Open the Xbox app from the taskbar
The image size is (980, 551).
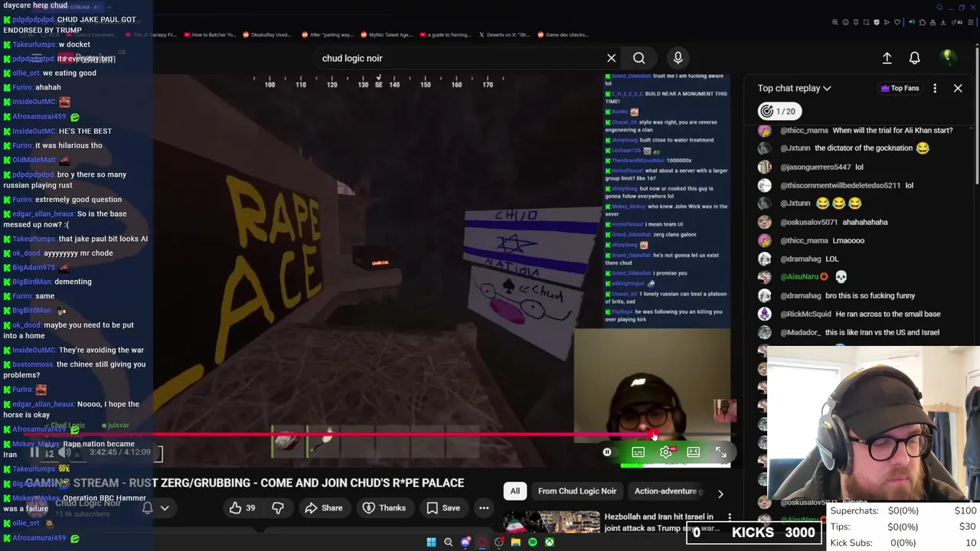550,542
